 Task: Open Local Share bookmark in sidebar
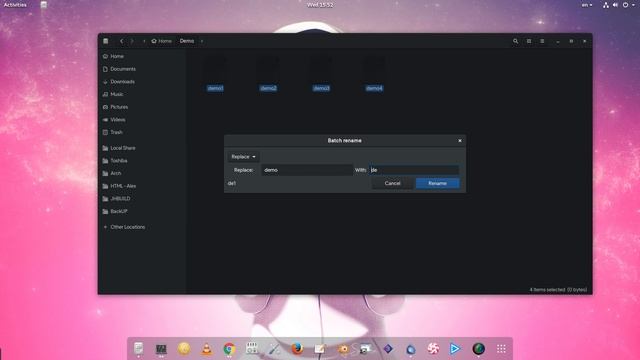pos(122,148)
